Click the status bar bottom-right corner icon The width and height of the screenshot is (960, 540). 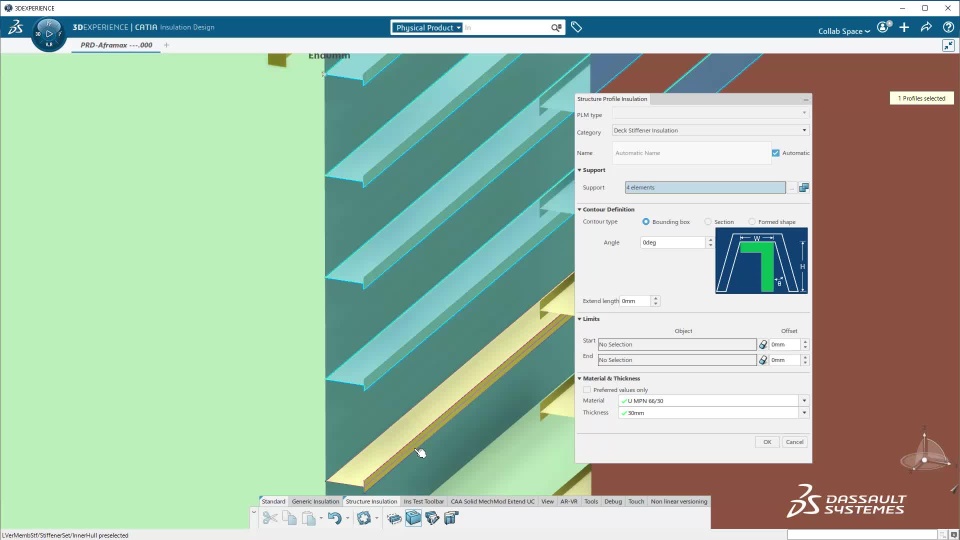[x=954, y=535]
